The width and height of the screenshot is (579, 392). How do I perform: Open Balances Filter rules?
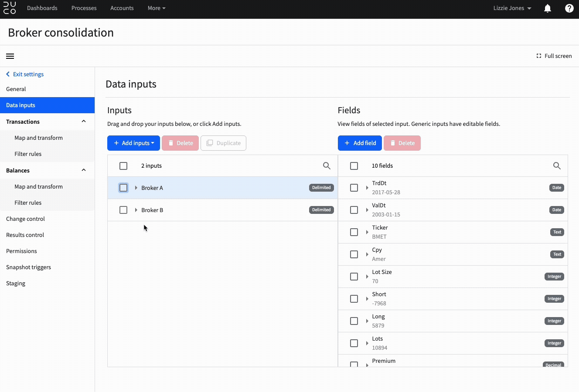pos(47,203)
